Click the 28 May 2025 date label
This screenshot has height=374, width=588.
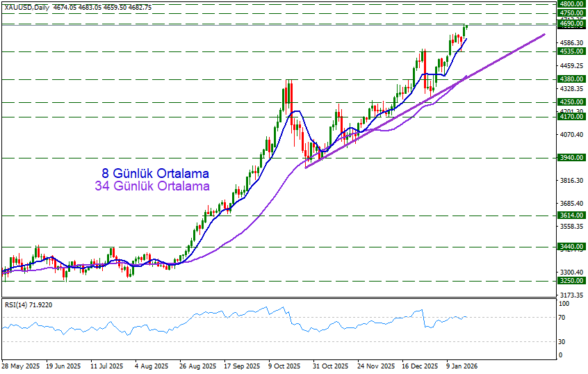pyautogui.click(x=19, y=366)
